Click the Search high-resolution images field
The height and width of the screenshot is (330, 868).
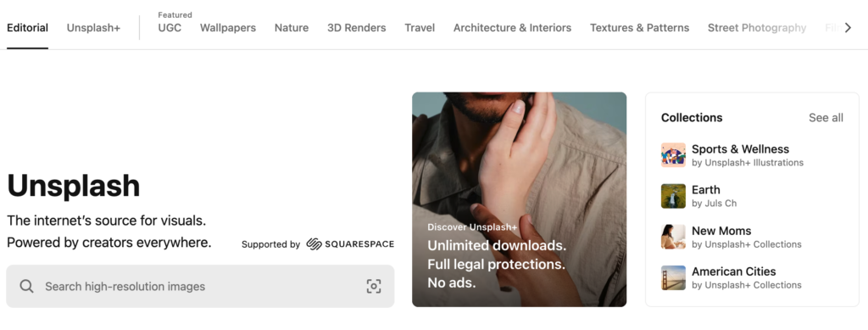tap(200, 286)
